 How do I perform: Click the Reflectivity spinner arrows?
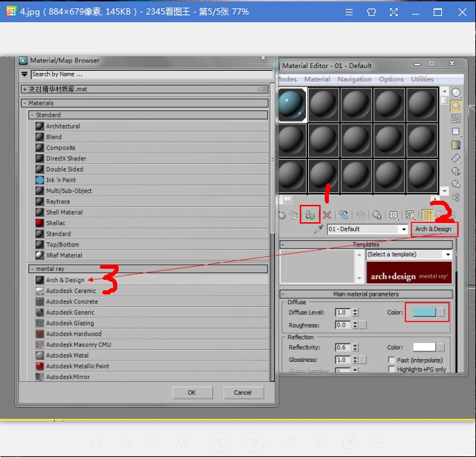355,347
